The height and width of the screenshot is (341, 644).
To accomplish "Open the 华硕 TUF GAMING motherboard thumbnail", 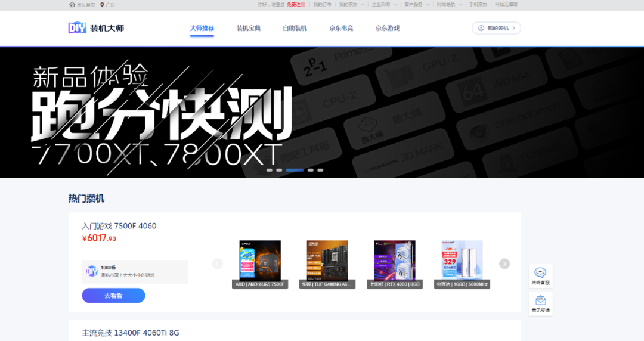I will point(327,260).
